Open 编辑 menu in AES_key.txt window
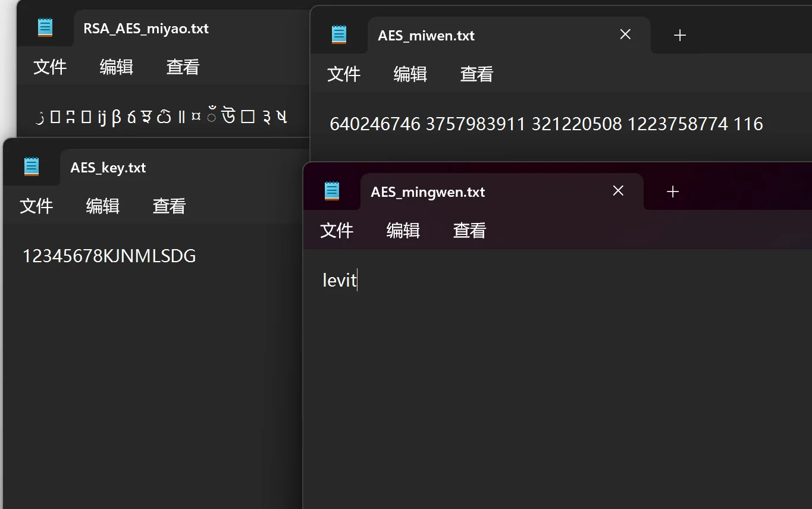This screenshot has width=812, height=509. pos(103,206)
